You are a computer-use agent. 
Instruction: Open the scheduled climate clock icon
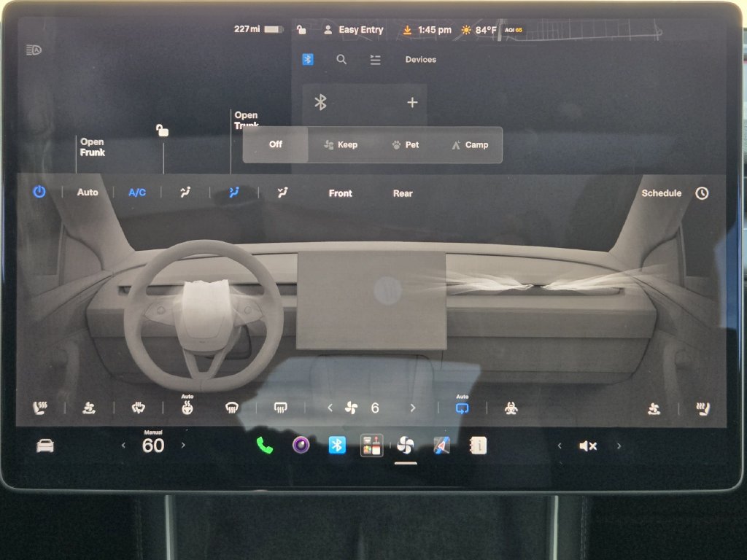(x=702, y=192)
